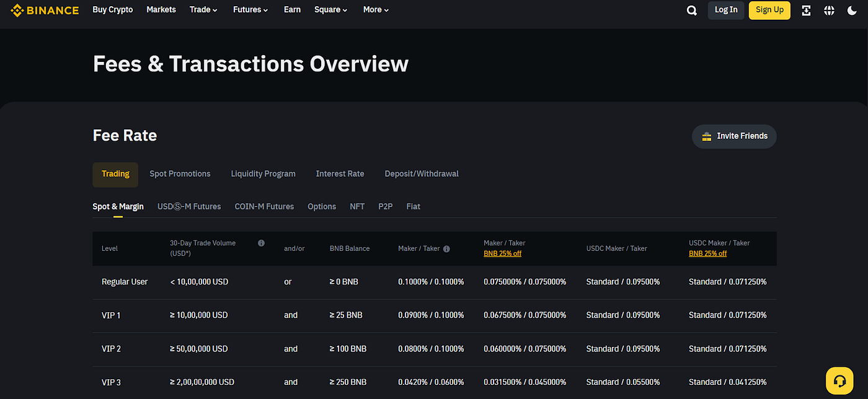Open the search icon
Image resolution: width=868 pixels, height=399 pixels.
point(691,10)
